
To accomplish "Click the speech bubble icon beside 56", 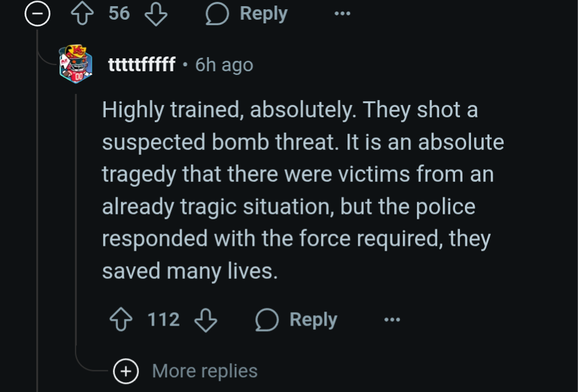I will point(217,14).
